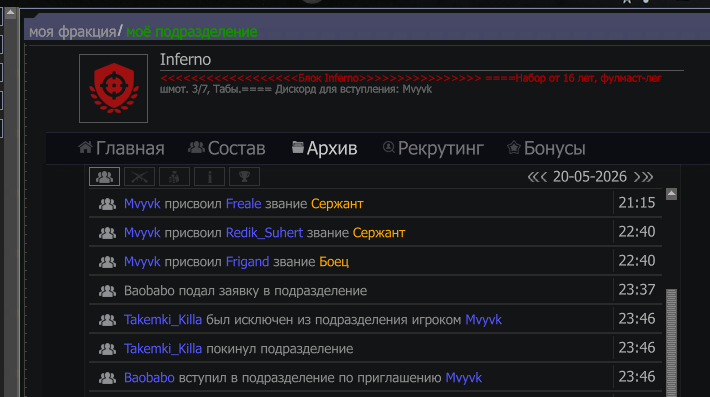Click group icon in Frigand row
Screen dimensions: 710x397
[x=107, y=262]
